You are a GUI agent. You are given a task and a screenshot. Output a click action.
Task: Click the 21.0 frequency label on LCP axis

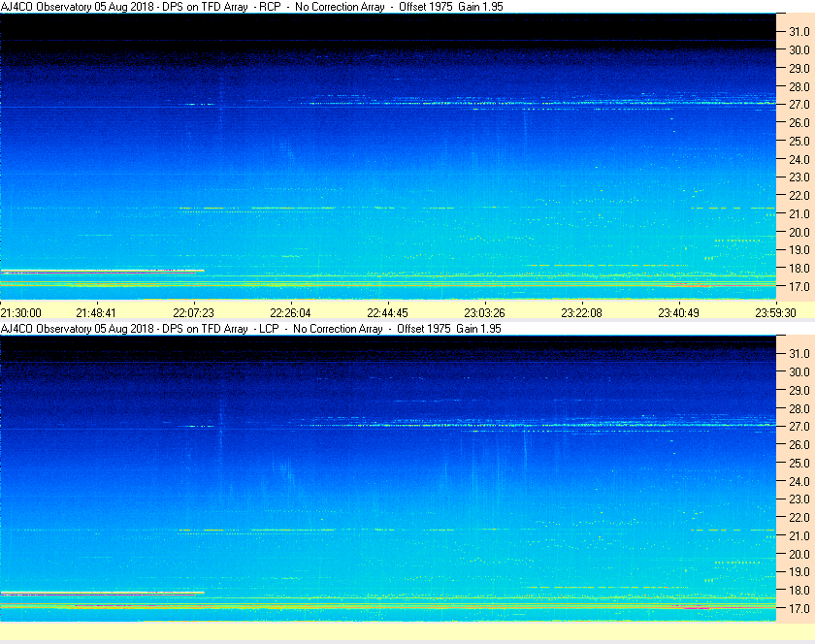pyautogui.click(x=799, y=535)
